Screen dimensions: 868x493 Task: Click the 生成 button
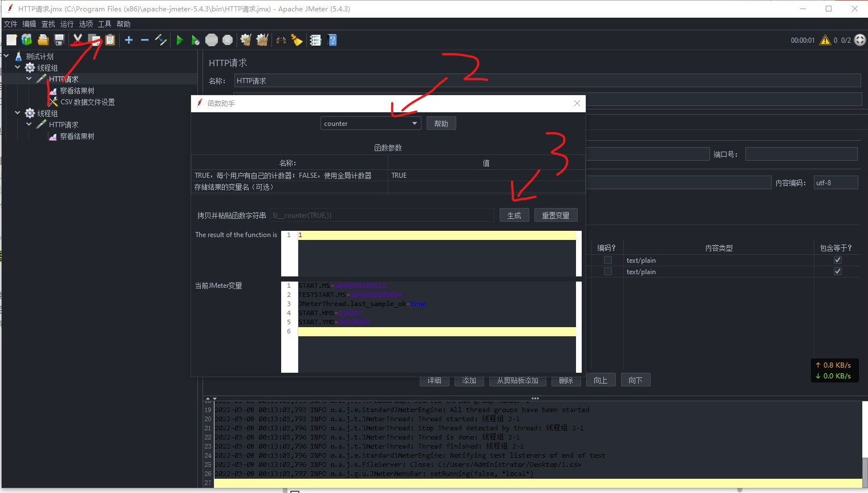click(x=514, y=215)
